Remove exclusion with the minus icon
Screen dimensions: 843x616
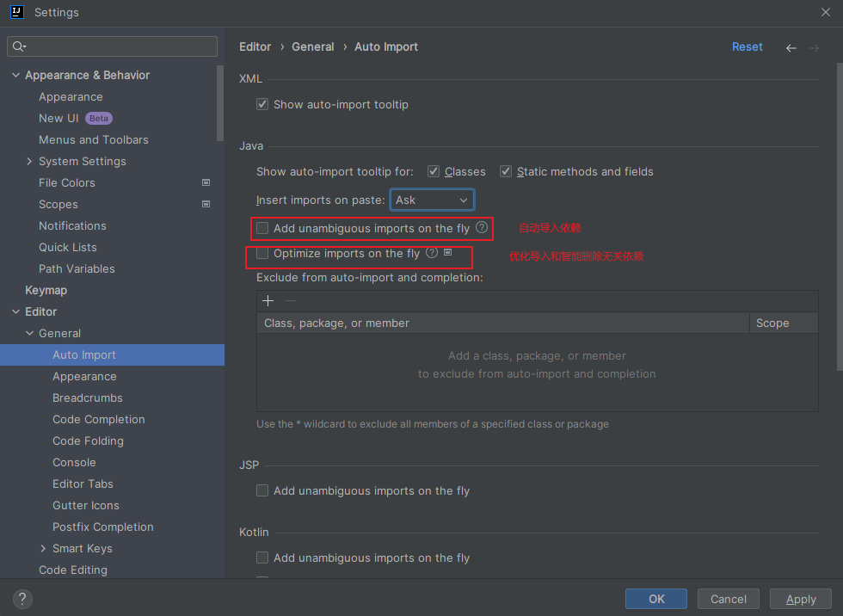click(x=291, y=300)
